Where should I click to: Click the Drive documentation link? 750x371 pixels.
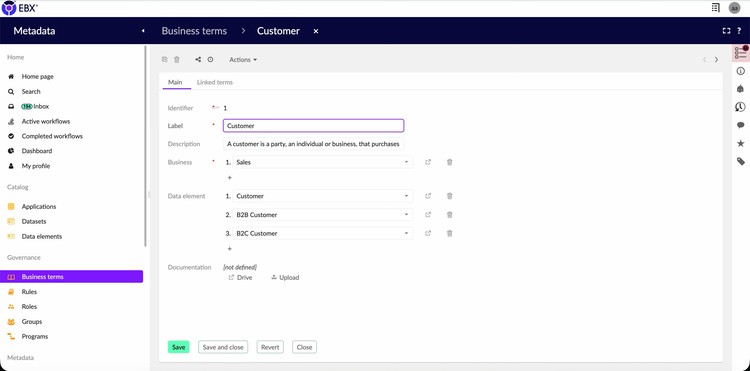tap(240, 277)
